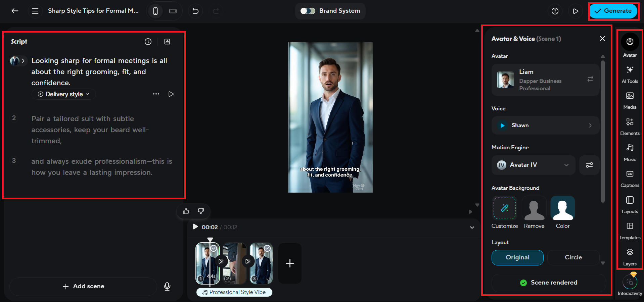
Task: Open the hamburger main menu
Action: click(x=35, y=11)
